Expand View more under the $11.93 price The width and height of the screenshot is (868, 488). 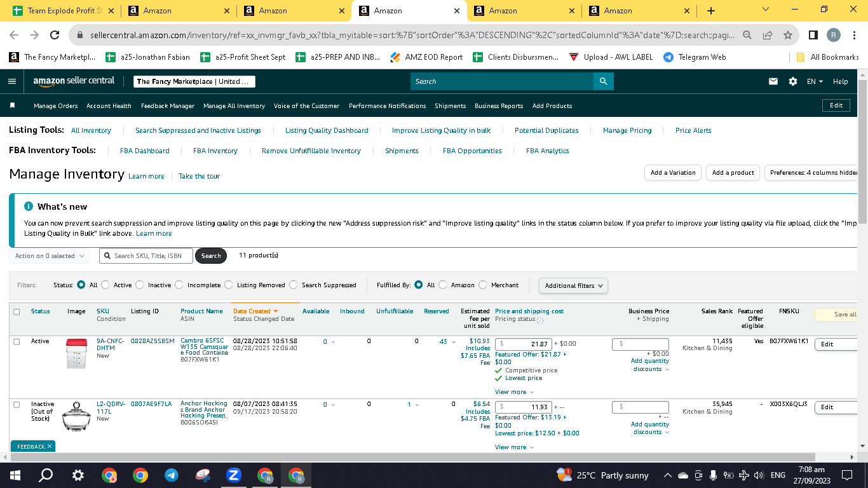[514, 447]
